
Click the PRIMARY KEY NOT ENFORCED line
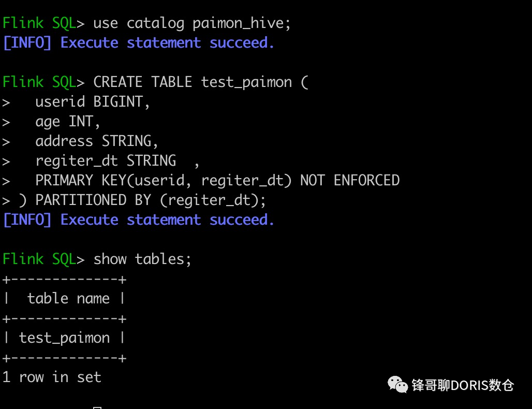[217, 181]
